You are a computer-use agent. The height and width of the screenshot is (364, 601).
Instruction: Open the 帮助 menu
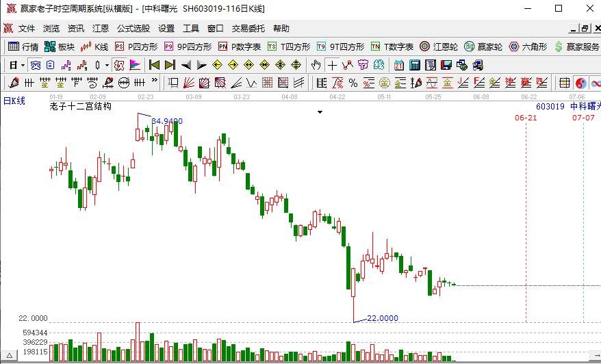click(281, 28)
